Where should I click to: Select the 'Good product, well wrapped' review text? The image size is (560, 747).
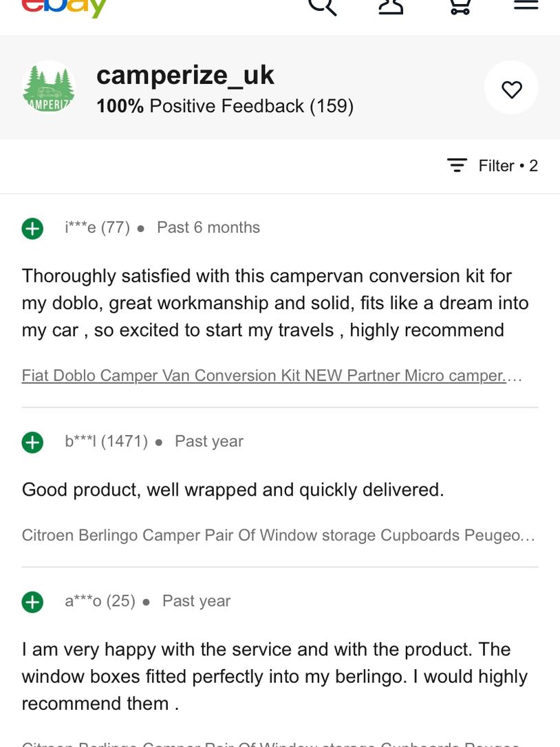pyautogui.click(x=233, y=490)
